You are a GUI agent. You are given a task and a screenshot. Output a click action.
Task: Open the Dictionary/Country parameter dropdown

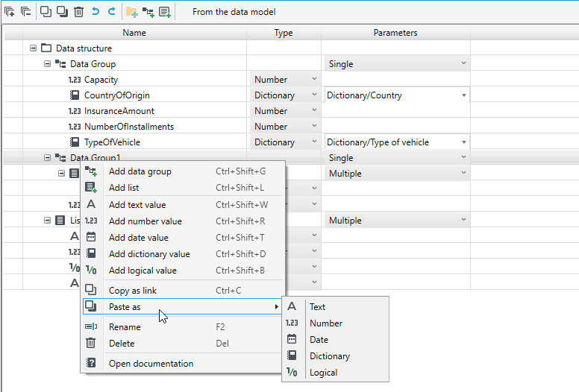tap(397, 95)
